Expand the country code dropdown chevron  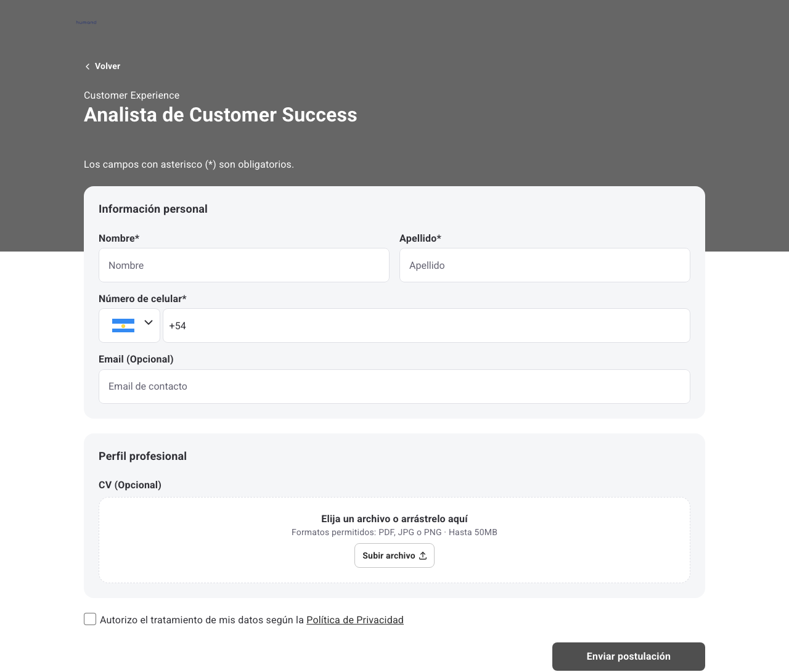point(149,322)
